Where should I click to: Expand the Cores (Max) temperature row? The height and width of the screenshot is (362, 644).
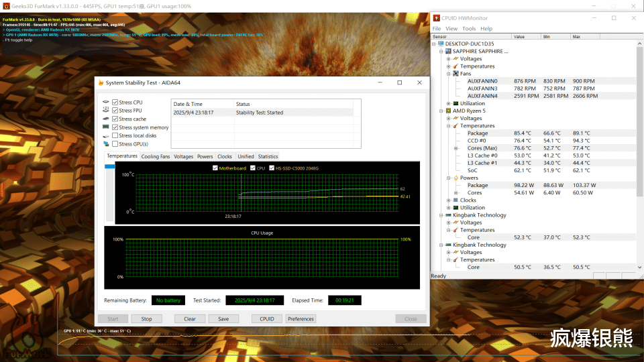tap(456, 148)
